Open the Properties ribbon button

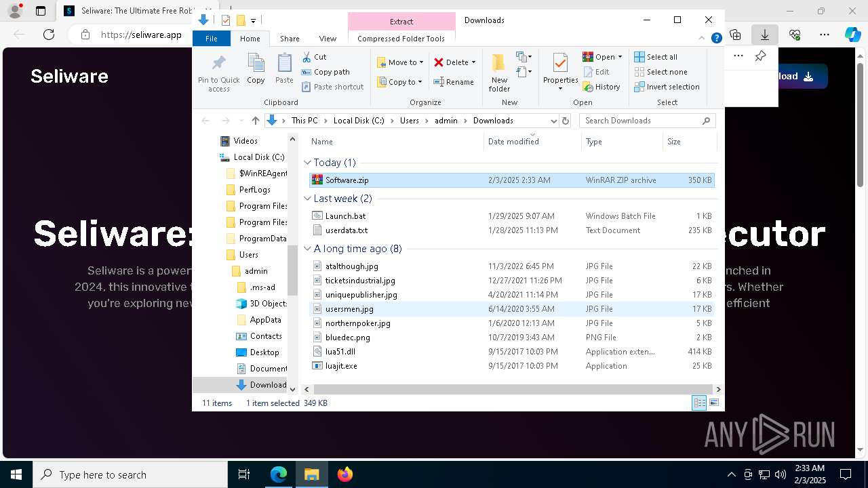click(x=560, y=73)
